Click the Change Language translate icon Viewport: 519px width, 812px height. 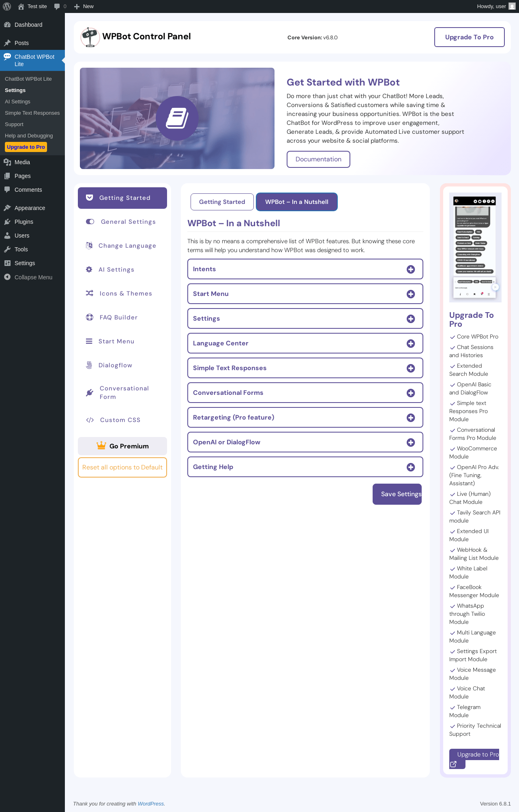tap(89, 246)
